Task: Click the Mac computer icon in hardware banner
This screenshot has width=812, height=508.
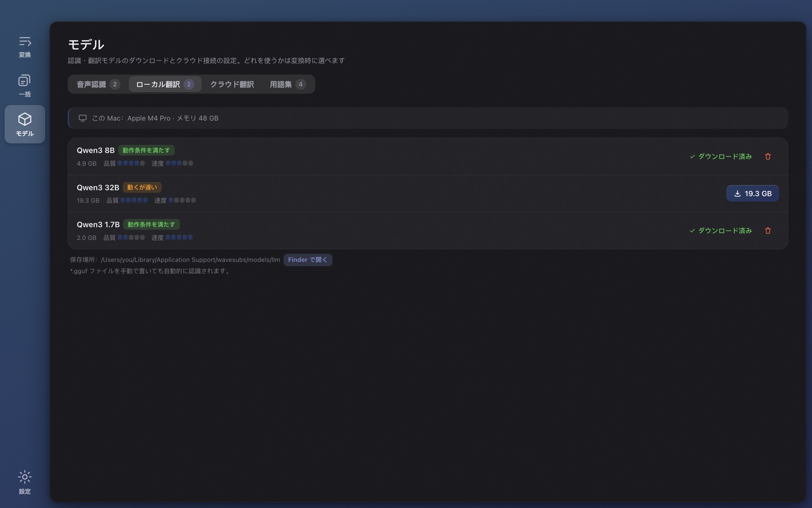Action: point(82,118)
